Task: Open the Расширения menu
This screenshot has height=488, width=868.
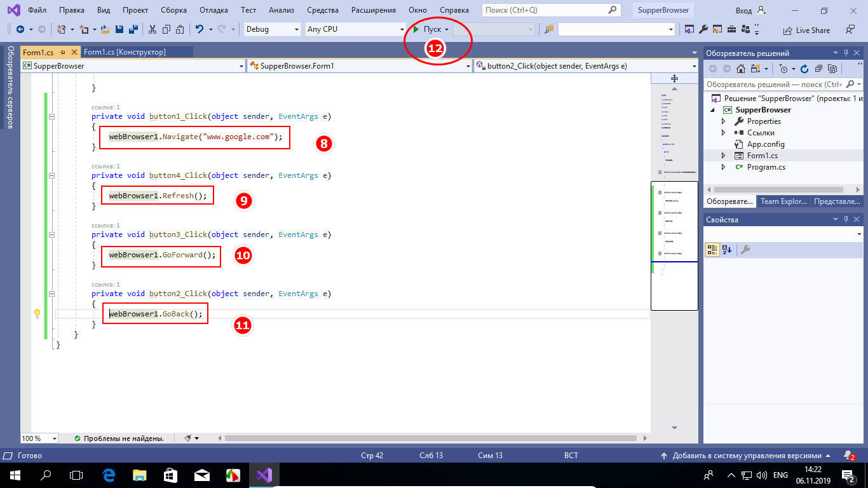Action: point(373,10)
